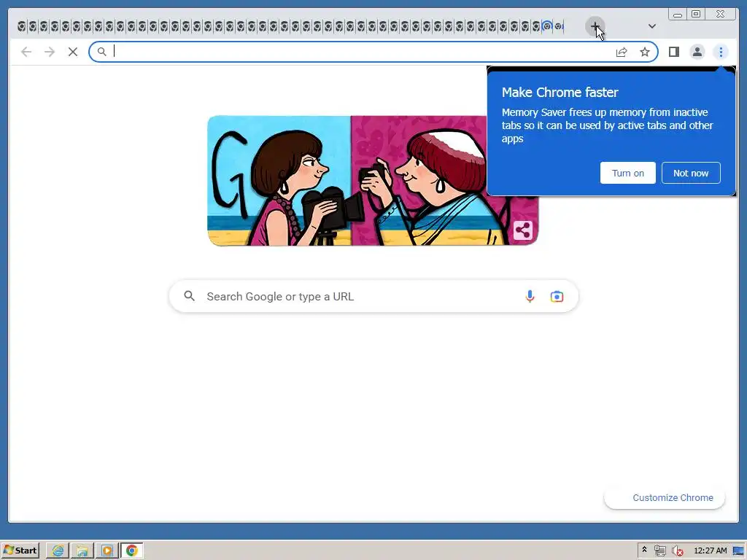Screen dimensions: 747x560
Task: Open Chrome three-dot menu
Action: (721, 52)
